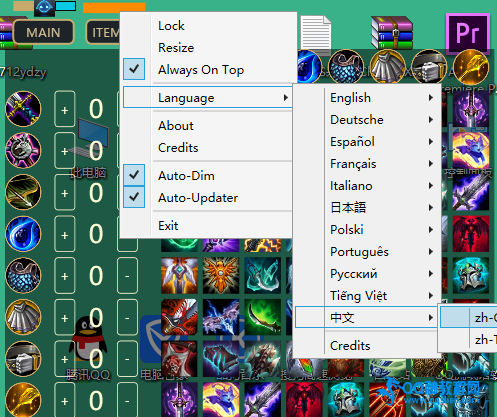
Task: Open Credits in the language submenu
Action: [367, 346]
